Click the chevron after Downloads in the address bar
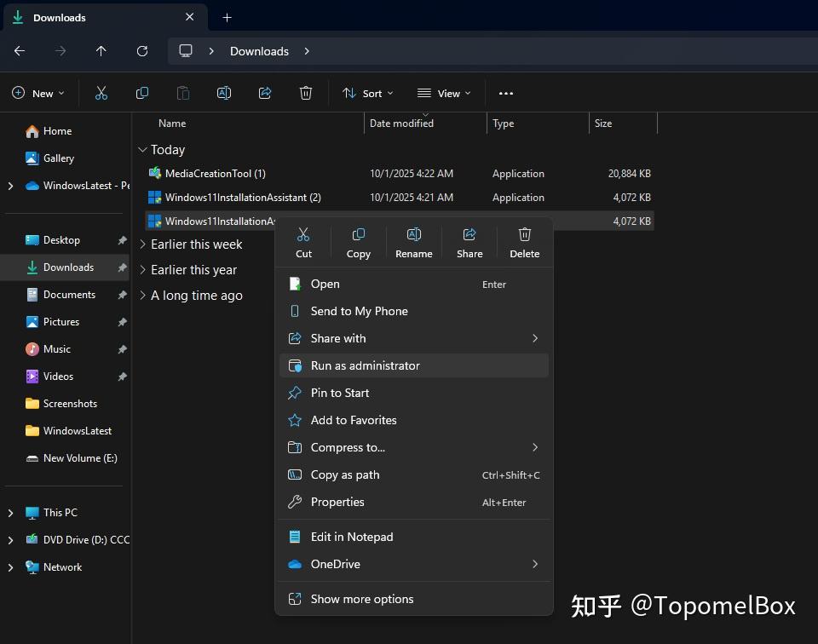Screen dimensions: 818x644 click(x=307, y=50)
